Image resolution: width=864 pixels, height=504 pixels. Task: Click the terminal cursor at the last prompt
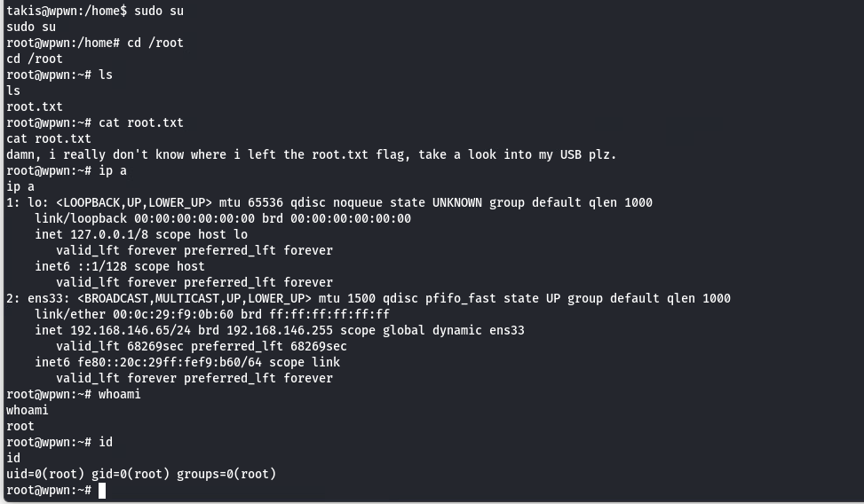coord(102,490)
